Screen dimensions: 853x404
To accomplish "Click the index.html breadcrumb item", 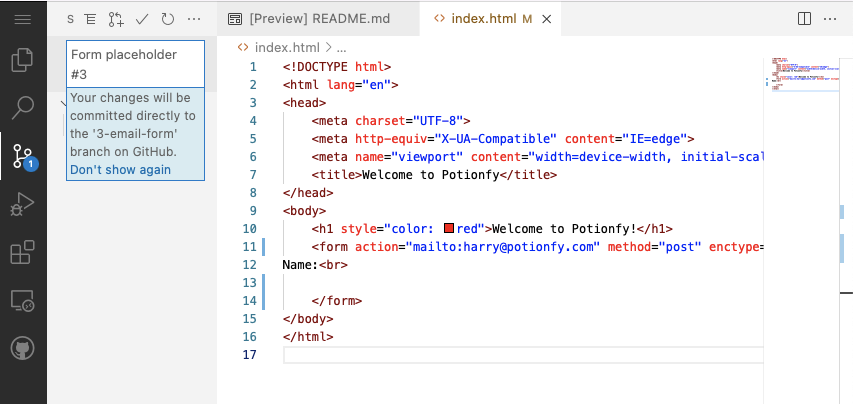I will (288, 47).
